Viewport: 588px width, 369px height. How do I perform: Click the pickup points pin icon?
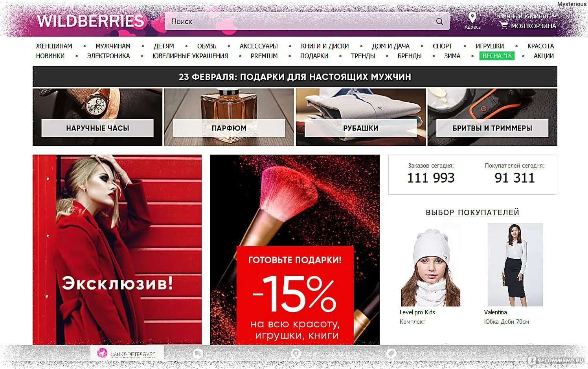(x=296, y=353)
